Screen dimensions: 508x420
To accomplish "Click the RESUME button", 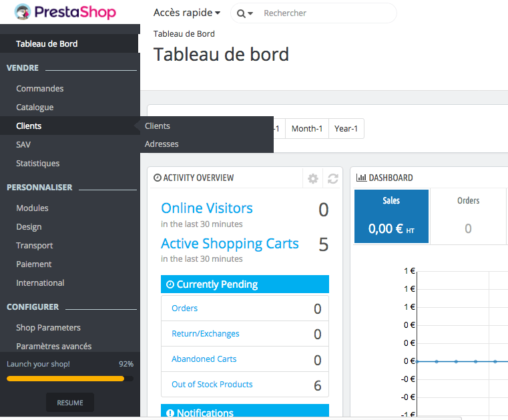I will click(70, 403).
